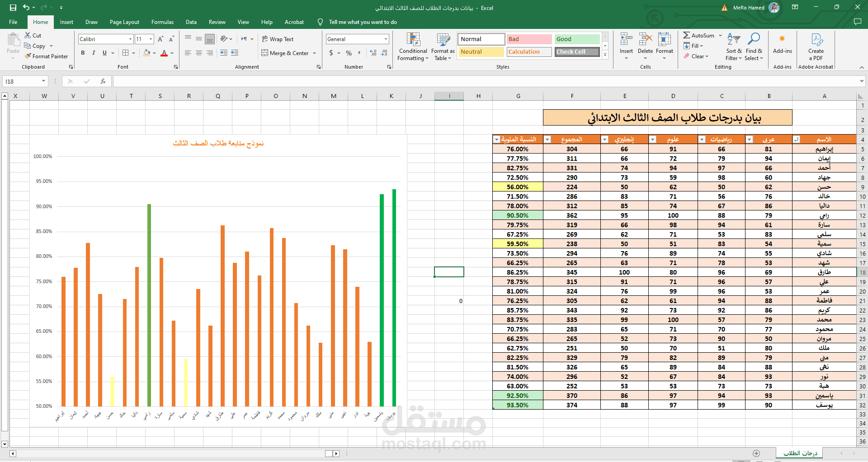
Task: Open Format as Table gallery
Action: click(443, 47)
